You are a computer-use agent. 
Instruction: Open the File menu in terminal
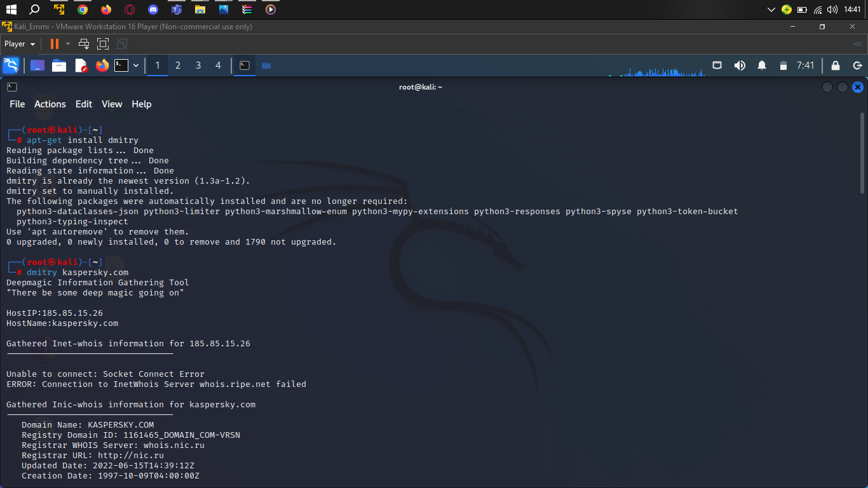17,104
